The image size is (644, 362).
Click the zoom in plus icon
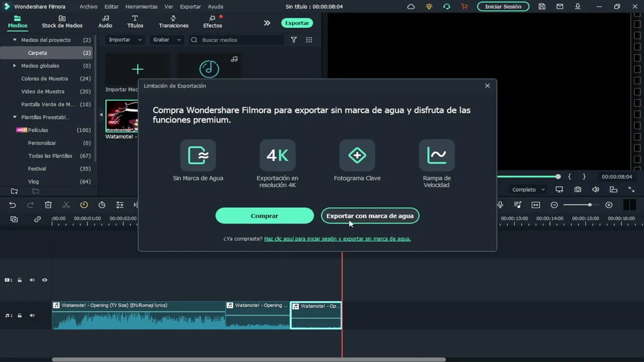click(x=609, y=205)
